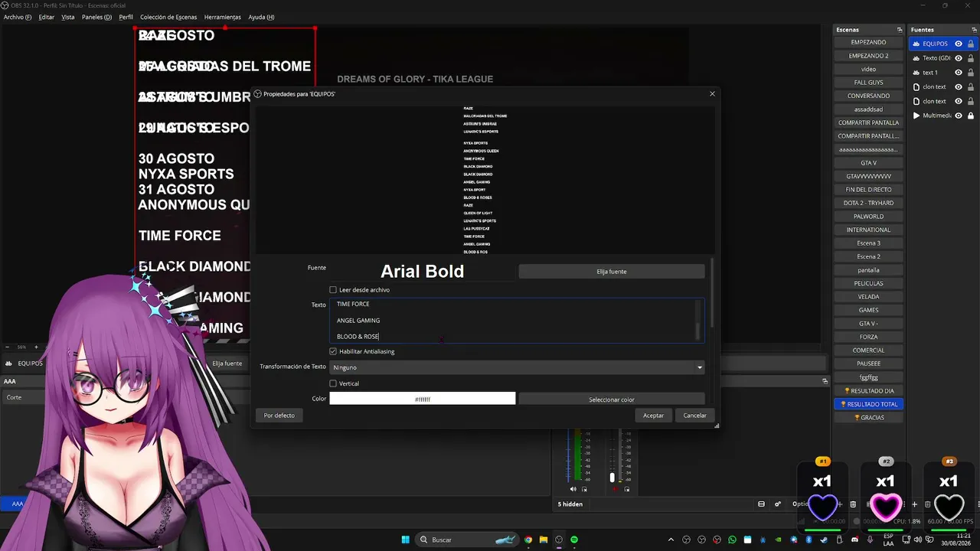Hide the Texto (GDI source

point(959,58)
